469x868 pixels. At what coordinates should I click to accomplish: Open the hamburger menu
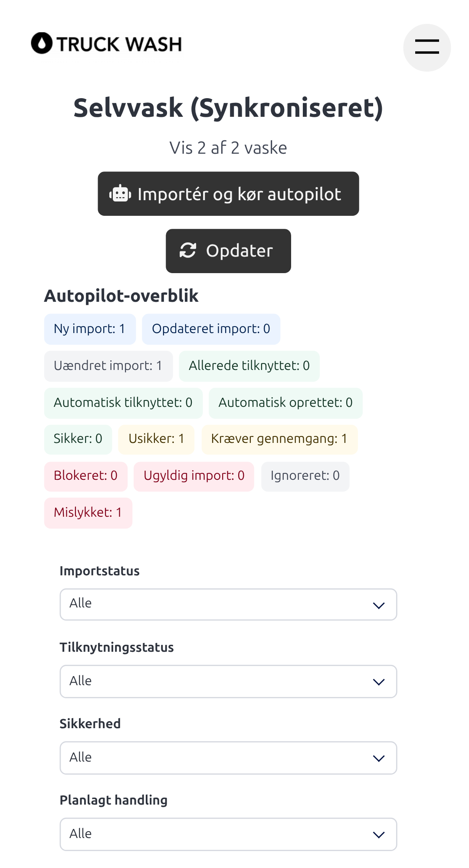click(427, 47)
